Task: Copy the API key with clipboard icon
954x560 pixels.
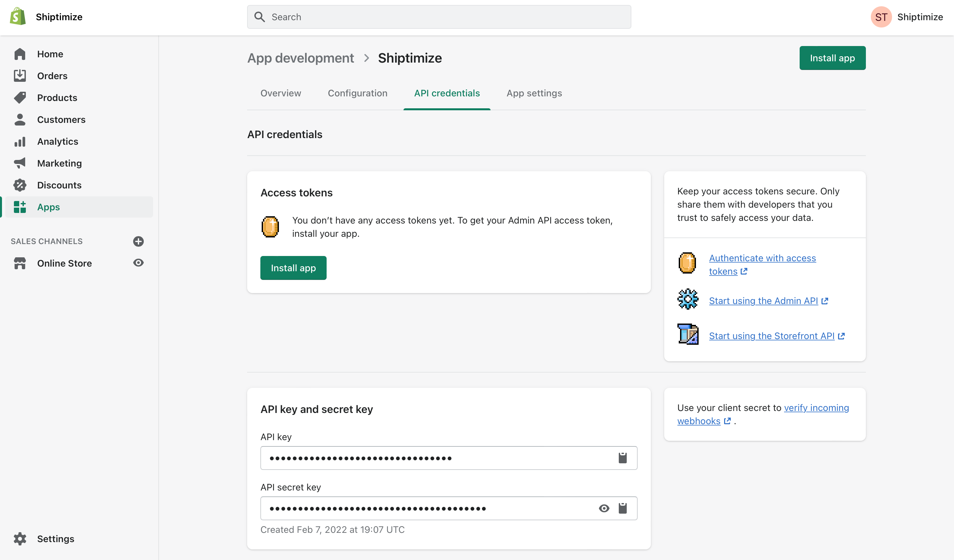Action: coord(623,458)
